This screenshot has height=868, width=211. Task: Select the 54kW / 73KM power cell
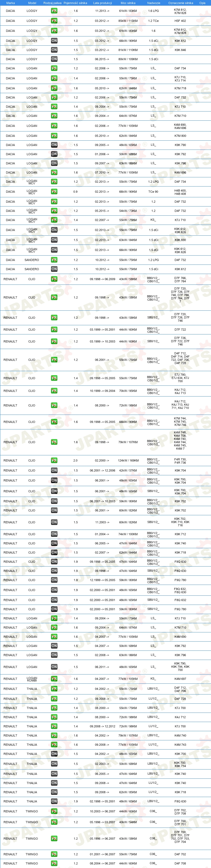[128, 211]
